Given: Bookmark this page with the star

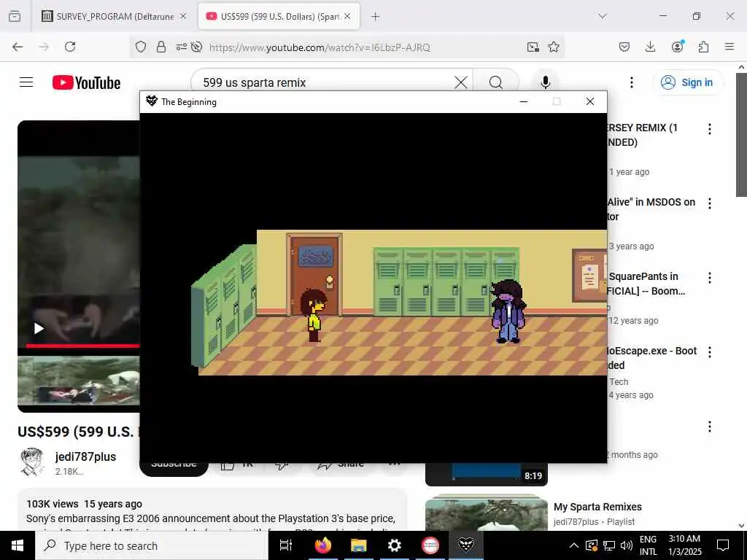Looking at the screenshot, I should tap(554, 47).
